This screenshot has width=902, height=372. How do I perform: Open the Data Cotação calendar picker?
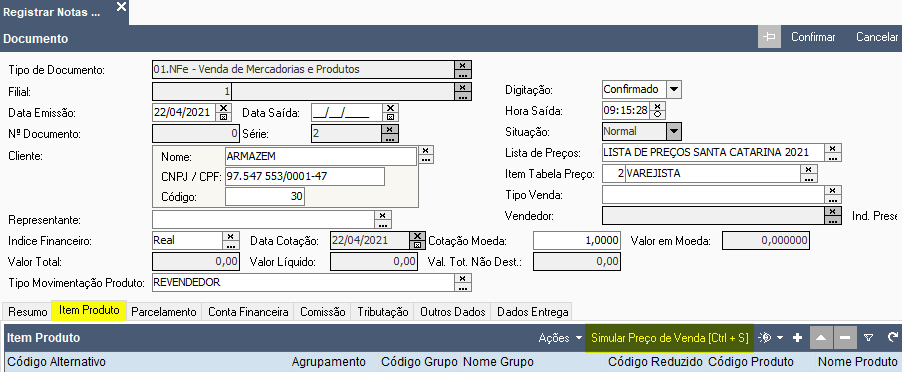pyautogui.click(x=417, y=246)
